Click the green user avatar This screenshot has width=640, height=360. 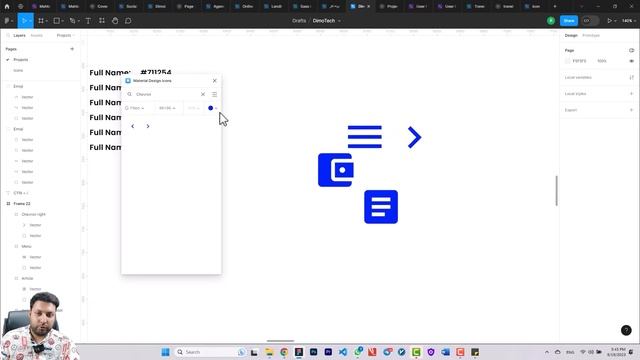coord(551,20)
